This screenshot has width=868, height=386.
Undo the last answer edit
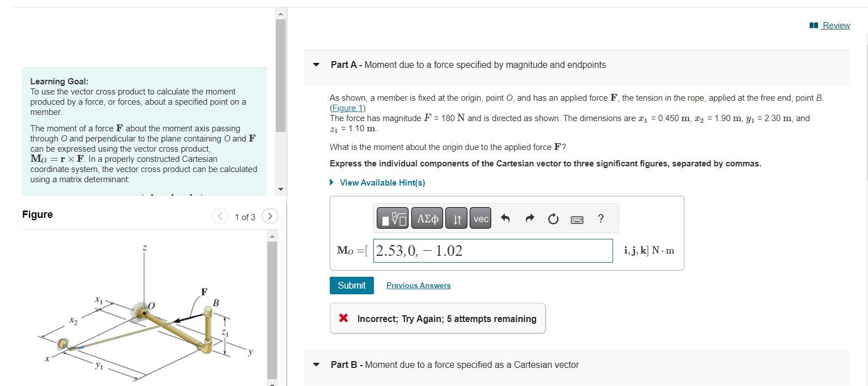click(505, 218)
